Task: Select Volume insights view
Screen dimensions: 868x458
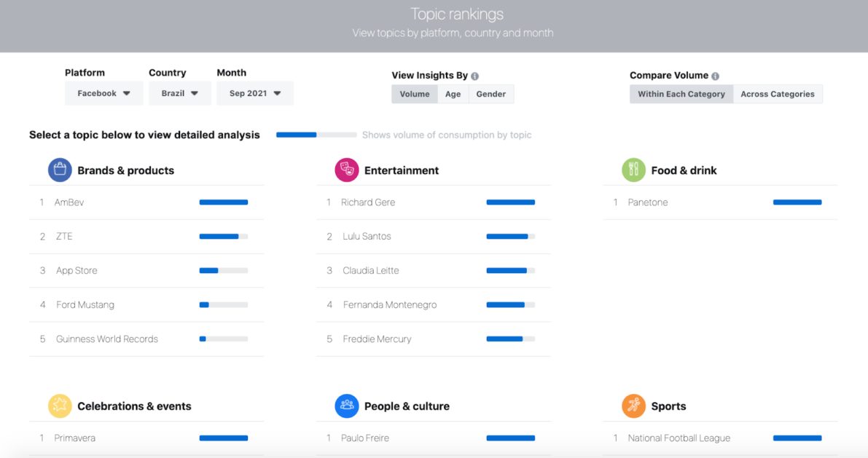Action: pos(414,94)
